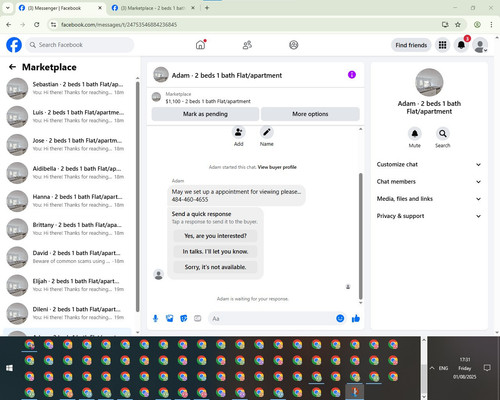Add people with the Add icon
The width and height of the screenshot is (500, 400).
[239, 133]
